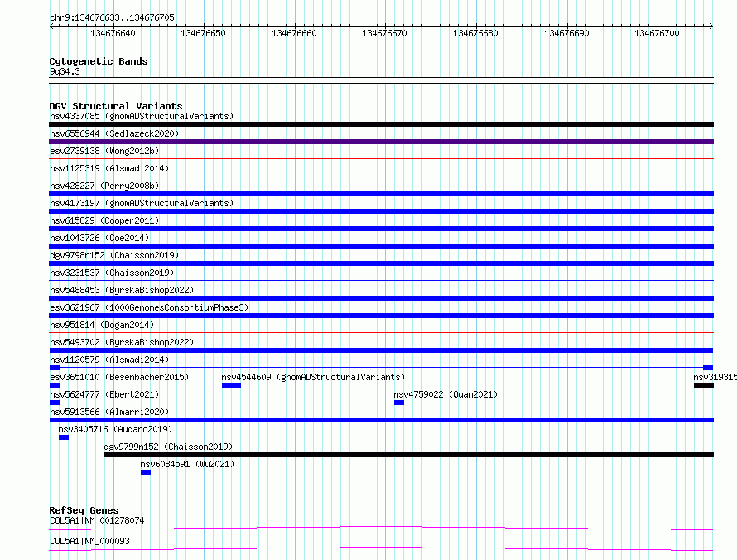Image resolution: width=737 pixels, height=560 pixels.
Task: Click the small blue bar under nsv4544609
Action: click(x=231, y=385)
